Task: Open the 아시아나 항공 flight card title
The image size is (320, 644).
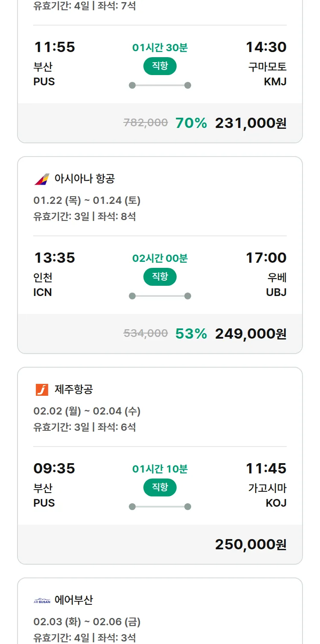Action: (84, 179)
